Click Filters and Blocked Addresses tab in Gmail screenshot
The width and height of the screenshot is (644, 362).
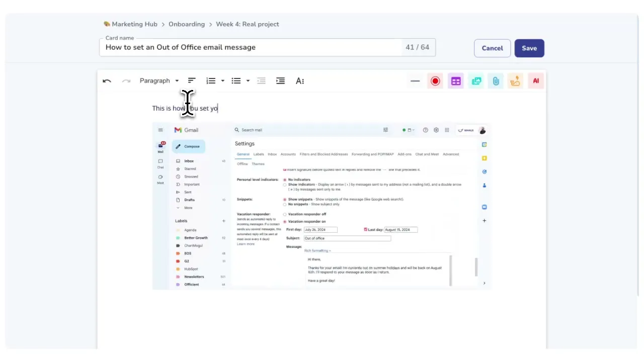tap(324, 154)
